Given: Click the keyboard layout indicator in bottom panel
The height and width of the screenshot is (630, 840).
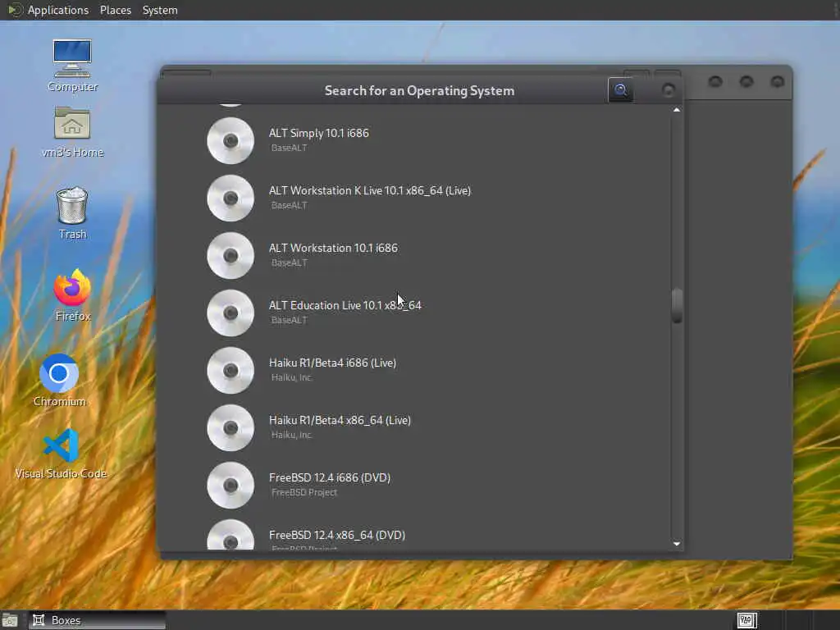Looking at the screenshot, I should pyautogui.click(x=746, y=620).
